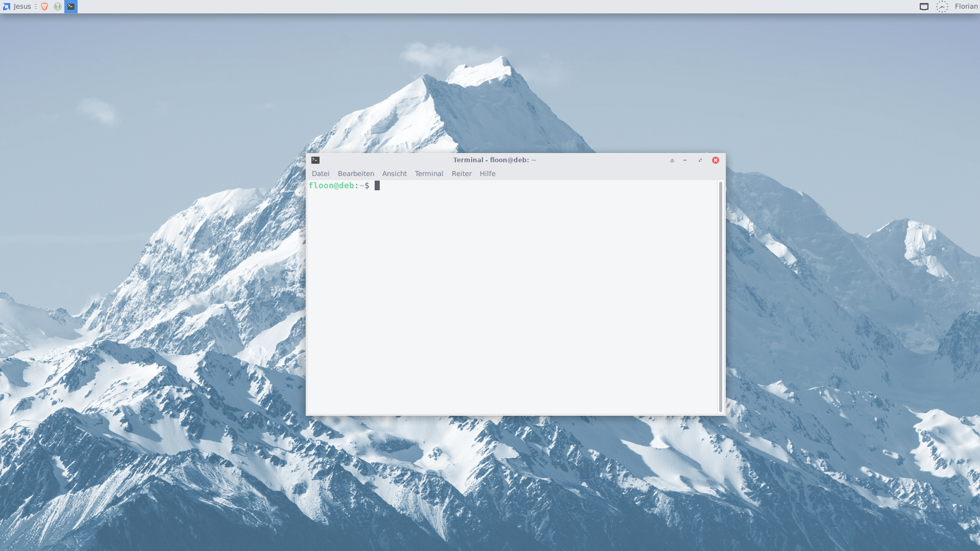
Task: Open the analog clock in the panel
Action: click(942, 7)
